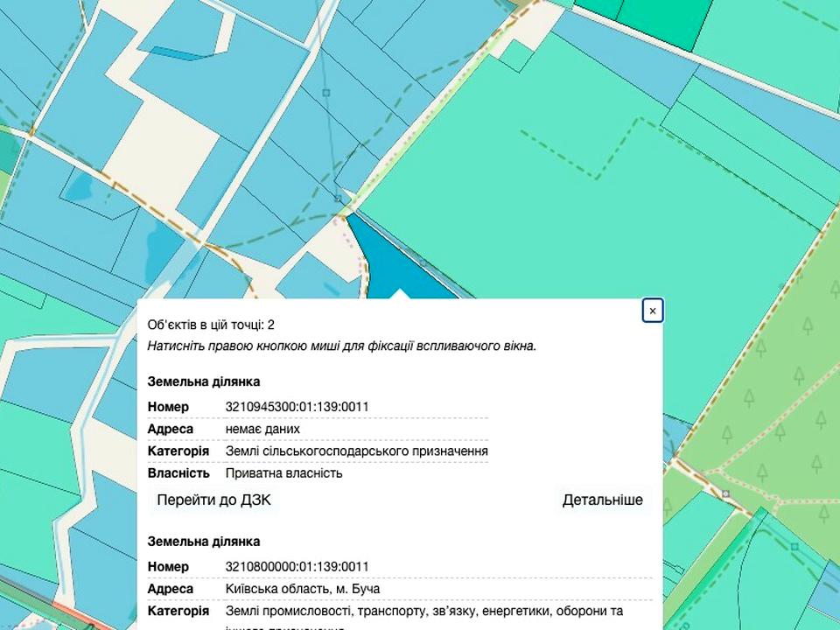Click the small turquoise square parcel near the top road

(518, 56)
